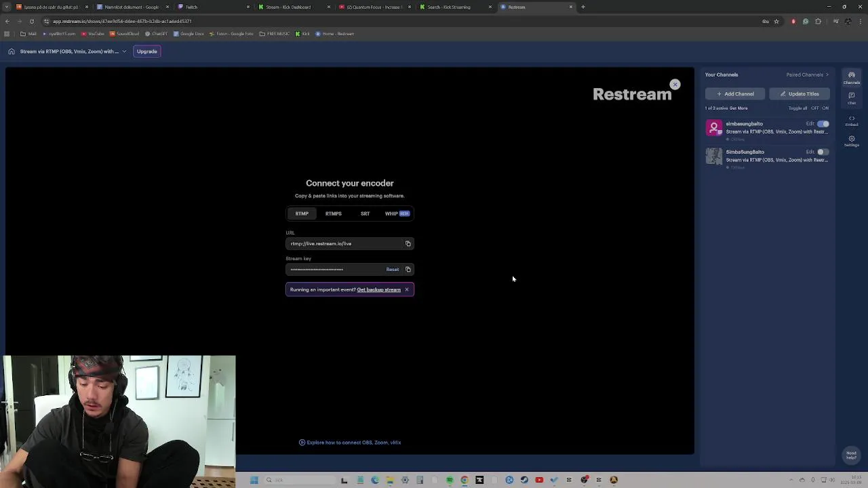The width and height of the screenshot is (868, 488).
Task: Expand Paired Channels chevron
Action: (827, 75)
